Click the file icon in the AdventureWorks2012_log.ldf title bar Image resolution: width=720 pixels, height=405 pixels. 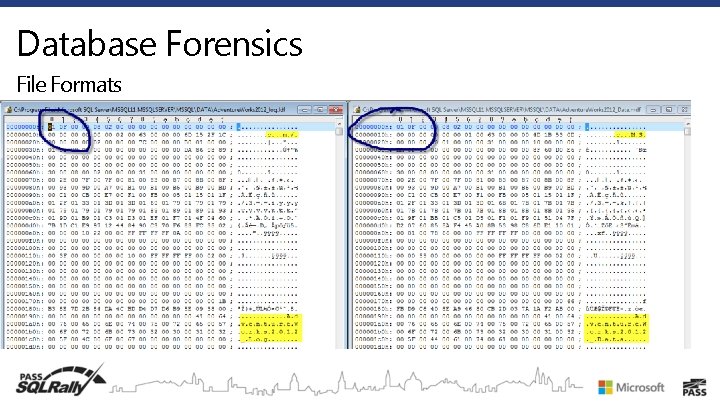pos(8,110)
